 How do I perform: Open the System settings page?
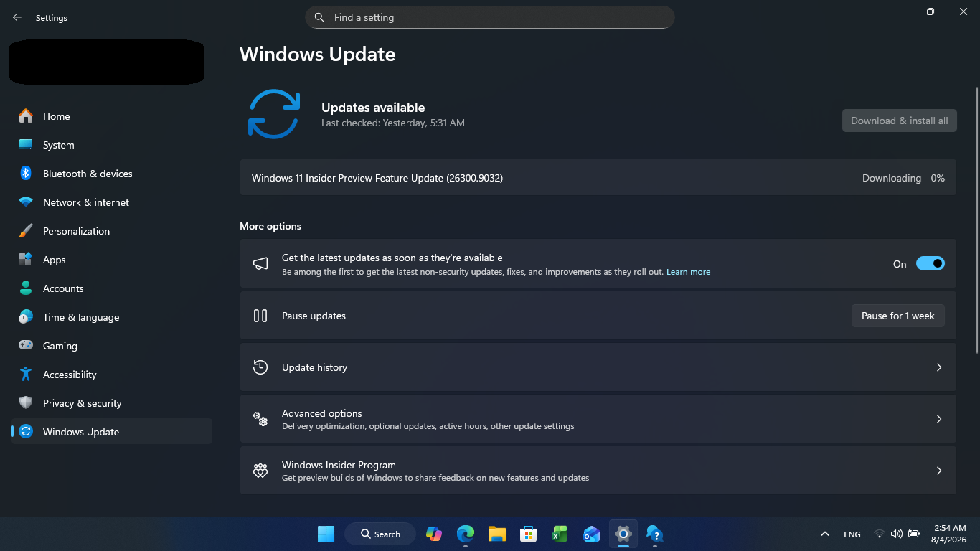pos(112,145)
